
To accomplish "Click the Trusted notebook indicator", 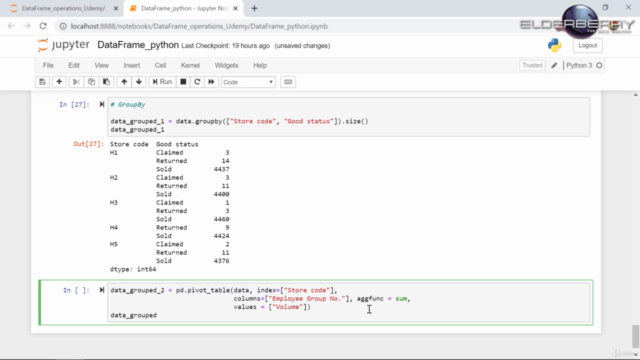I will click(x=532, y=65).
